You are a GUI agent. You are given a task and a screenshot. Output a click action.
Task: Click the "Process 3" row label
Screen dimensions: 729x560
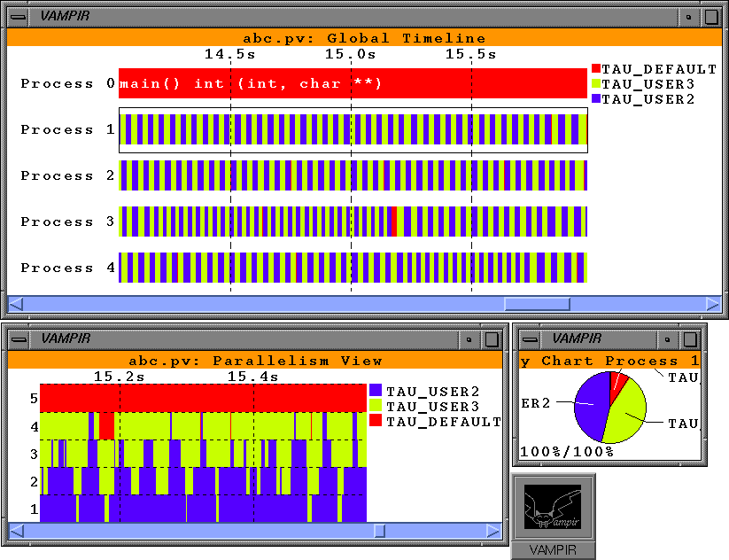click(68, 222)
